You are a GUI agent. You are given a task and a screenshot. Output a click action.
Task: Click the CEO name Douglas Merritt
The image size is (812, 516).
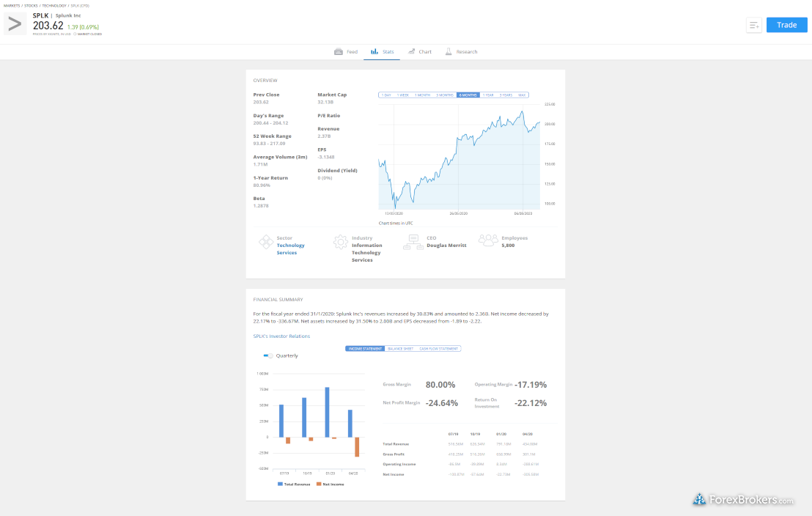[x=446, y=246]
